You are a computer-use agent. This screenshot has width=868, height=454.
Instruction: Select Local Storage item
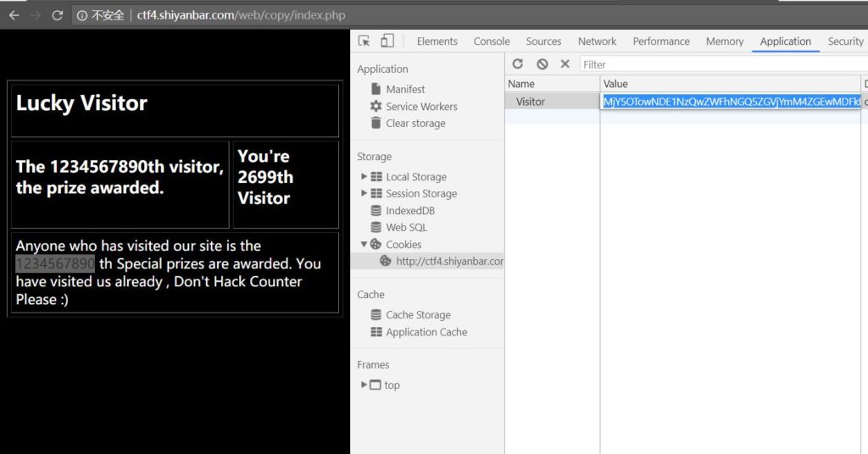[x=415, y=177]
